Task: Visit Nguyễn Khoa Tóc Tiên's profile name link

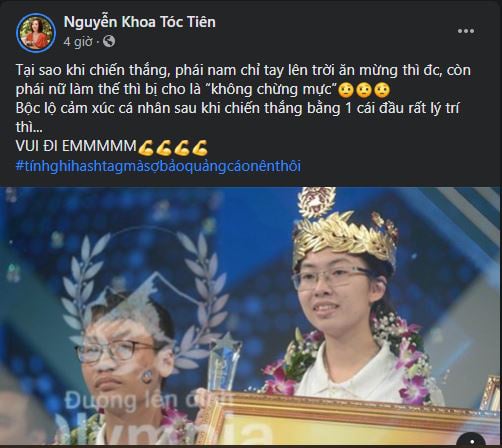Action: (x=139, y=22)
